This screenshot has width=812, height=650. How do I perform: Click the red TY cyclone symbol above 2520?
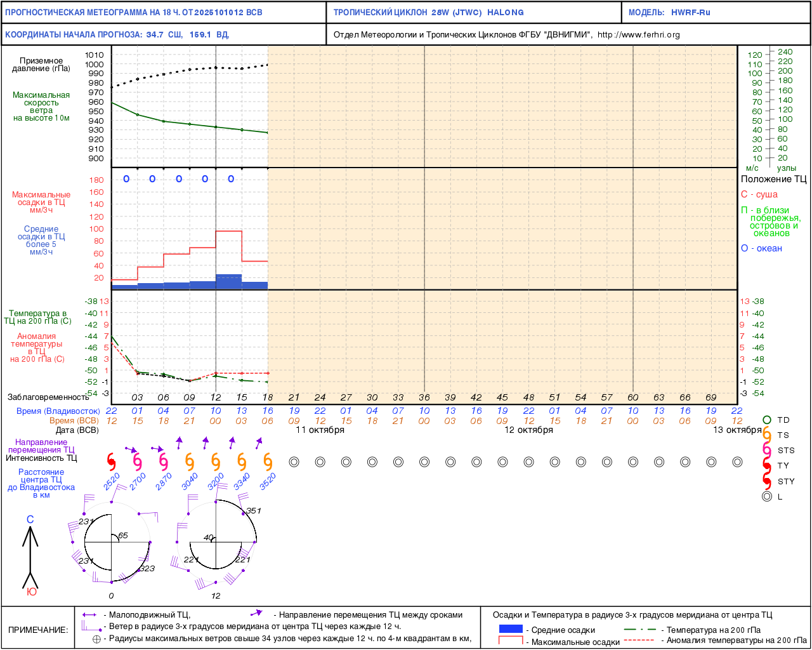[x=112, y=461]
